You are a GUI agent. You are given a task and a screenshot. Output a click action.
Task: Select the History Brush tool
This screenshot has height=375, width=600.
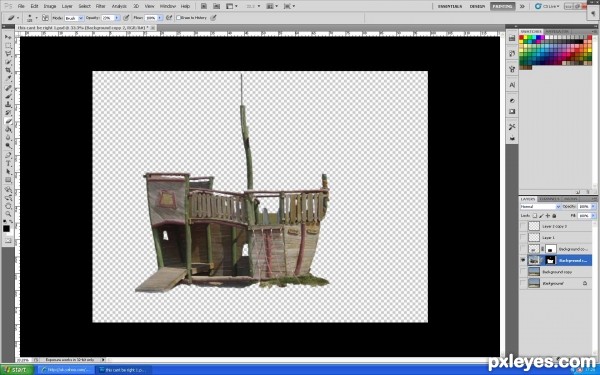click(x=8, y=113)
